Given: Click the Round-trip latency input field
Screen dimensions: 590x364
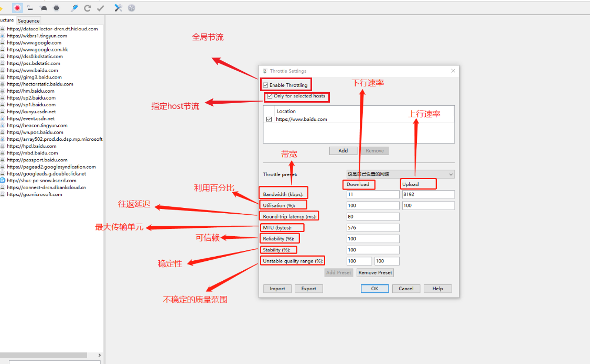Looking at the screenshot, I should point(373,217).
